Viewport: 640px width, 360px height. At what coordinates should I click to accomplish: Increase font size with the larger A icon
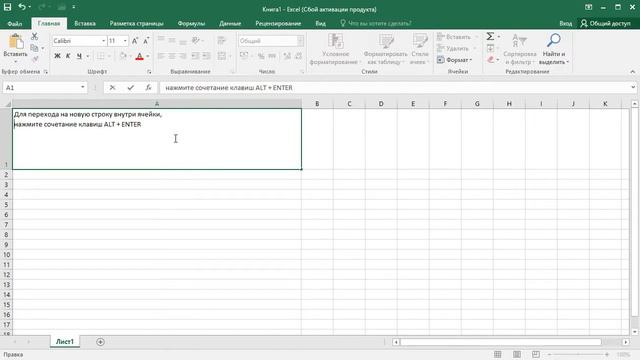click(x=135, y=41)
